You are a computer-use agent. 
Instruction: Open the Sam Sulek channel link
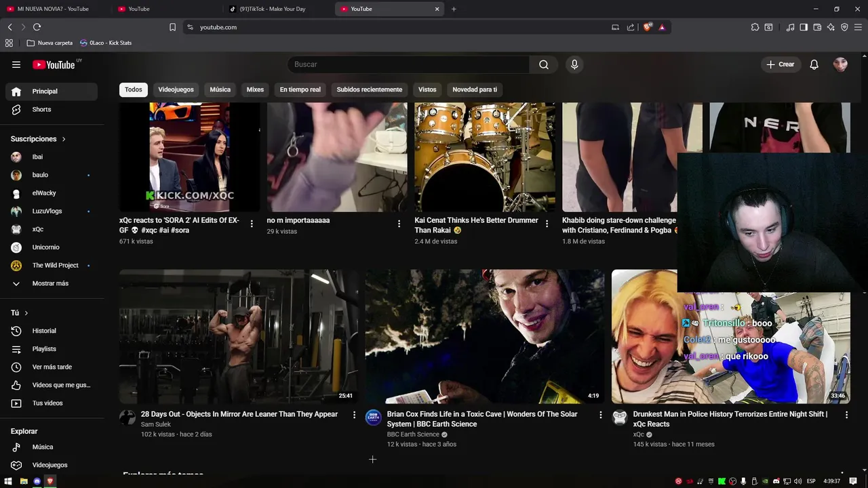[156, 424]
